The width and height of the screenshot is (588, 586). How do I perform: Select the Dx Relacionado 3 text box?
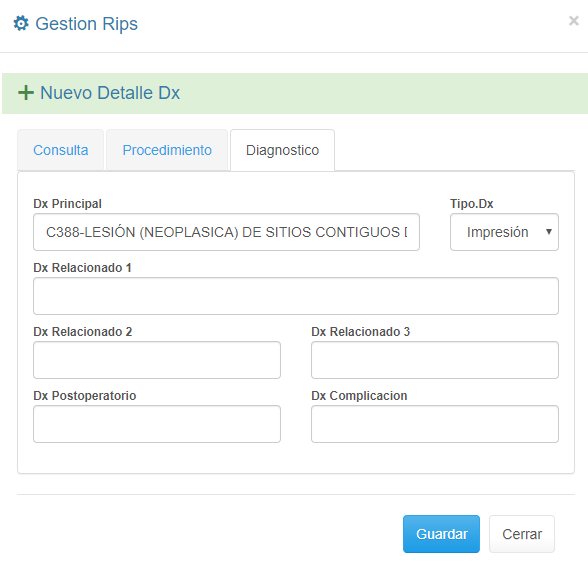click(435, 360)
